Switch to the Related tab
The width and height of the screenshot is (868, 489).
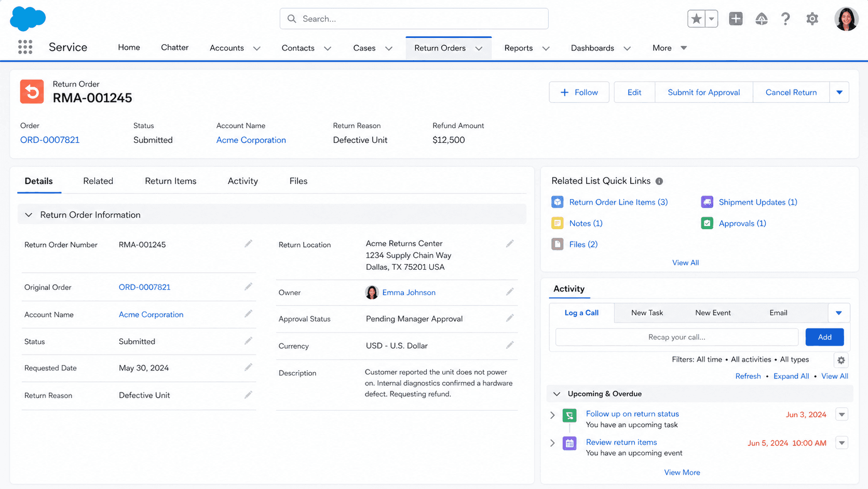coord(98,181)
